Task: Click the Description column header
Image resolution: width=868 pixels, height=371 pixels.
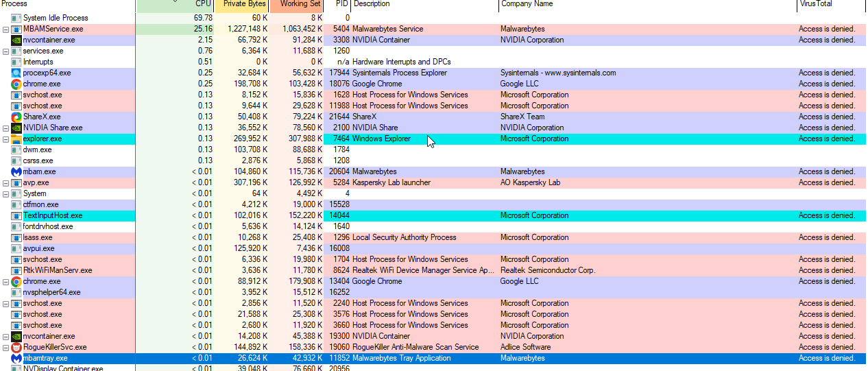Action: click(x=425, y=5)
